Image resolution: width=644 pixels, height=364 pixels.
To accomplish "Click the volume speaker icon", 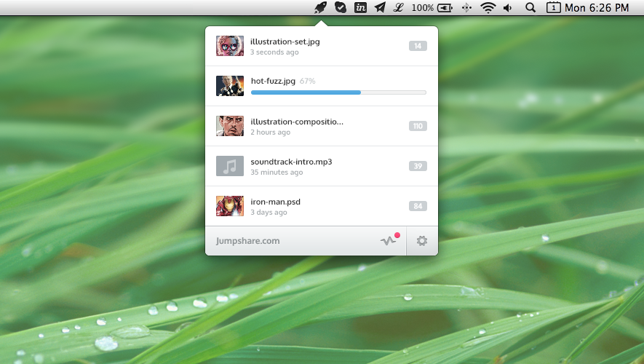I will [507, 8].
